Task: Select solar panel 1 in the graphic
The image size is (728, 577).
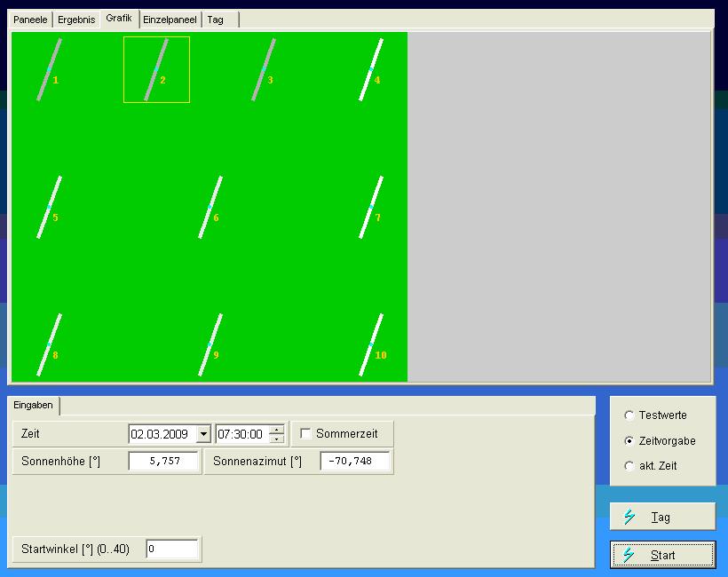Action: click(x=49, y=70)
